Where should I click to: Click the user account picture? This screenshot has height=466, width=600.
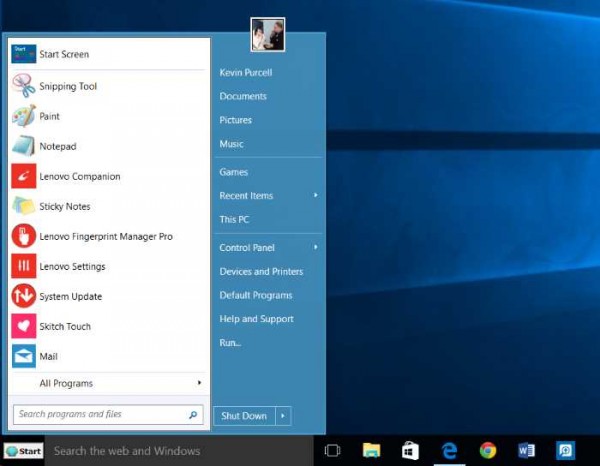pos(268,34)
